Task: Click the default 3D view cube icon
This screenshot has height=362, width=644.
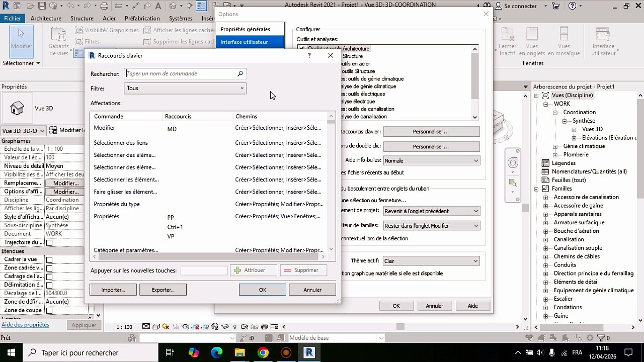Action: click(173, 6)
